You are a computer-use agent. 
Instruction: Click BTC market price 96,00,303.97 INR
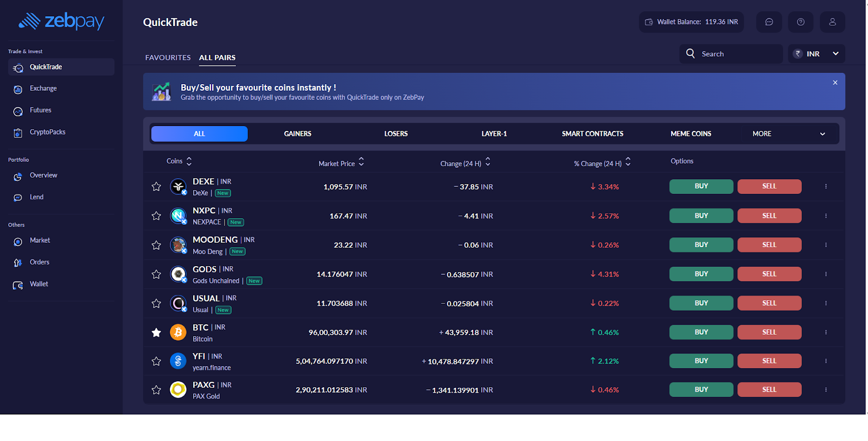tap(338, 332)
